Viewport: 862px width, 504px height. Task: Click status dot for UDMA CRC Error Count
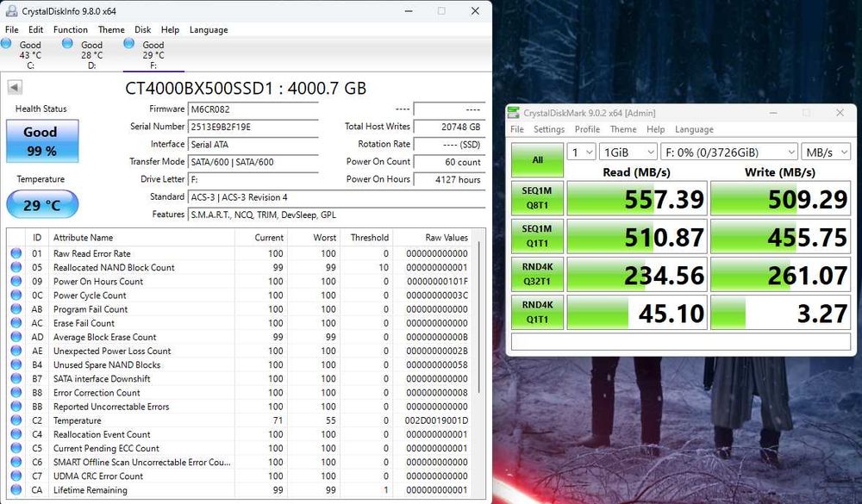coord(16,476)
